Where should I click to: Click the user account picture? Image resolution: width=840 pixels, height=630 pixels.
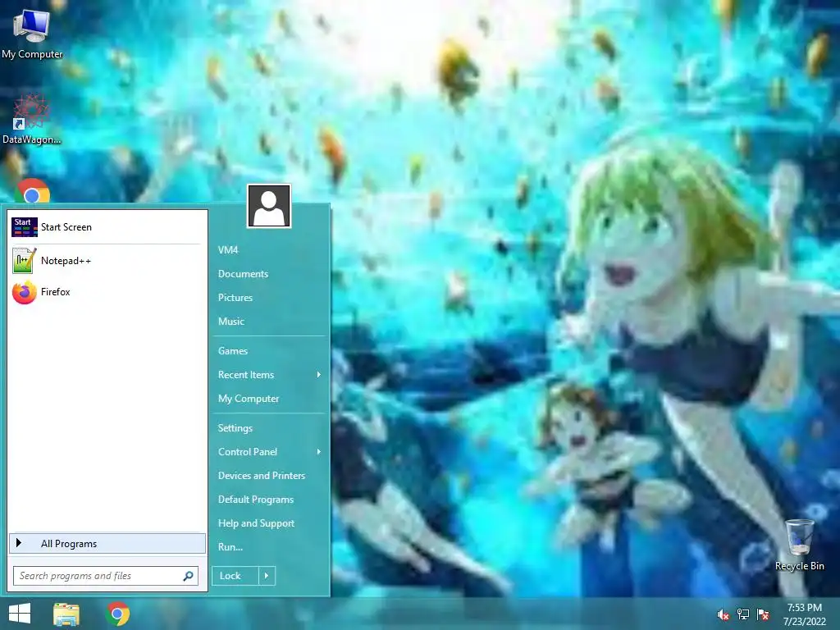coord(269,206)
